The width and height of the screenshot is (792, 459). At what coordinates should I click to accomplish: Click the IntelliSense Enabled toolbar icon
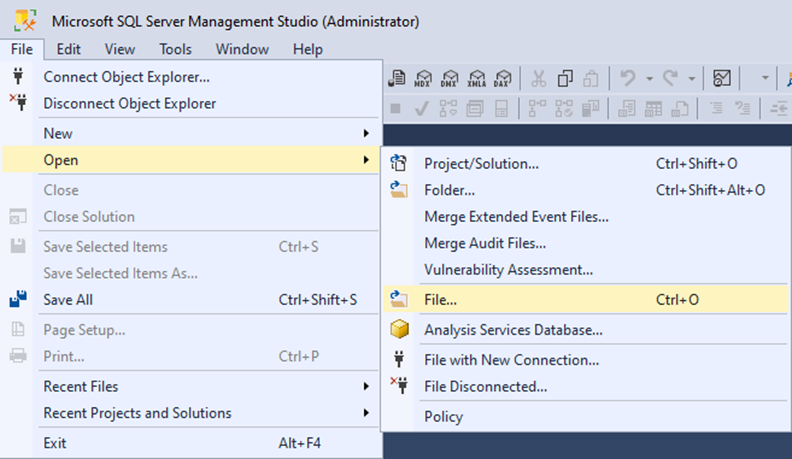pos(501,108)
